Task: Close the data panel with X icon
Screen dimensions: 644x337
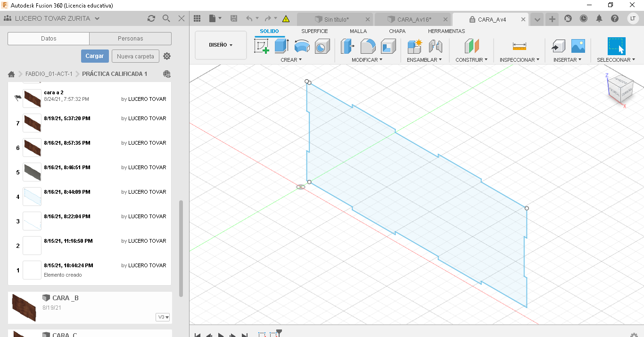Action: (x=182, y=18)
